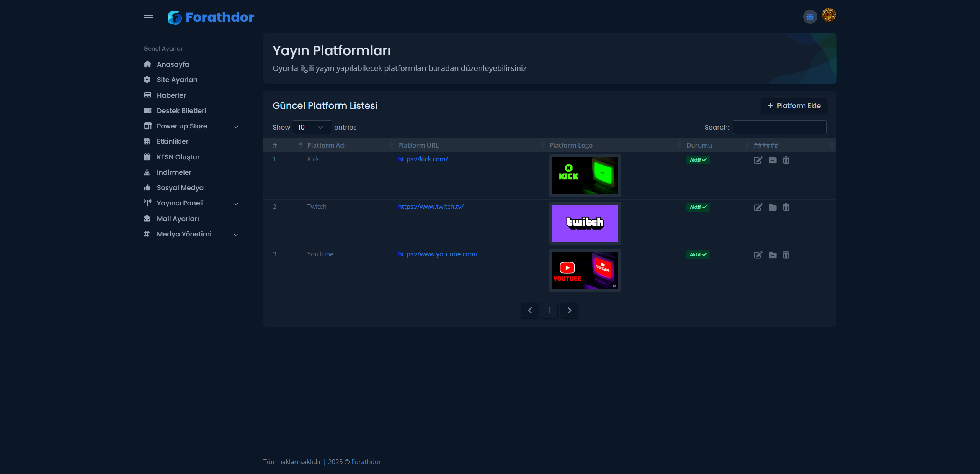Toggle the light/dark theme button

point(810,17)
